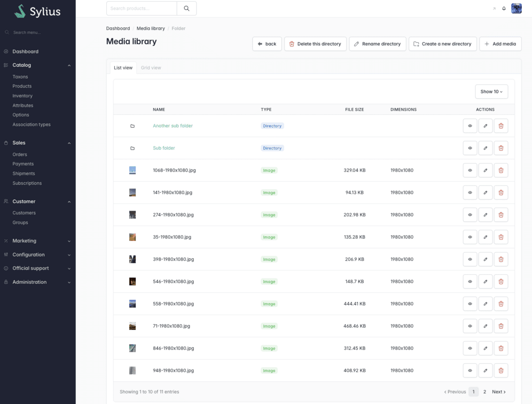Delete the 1068-1980x1080.jpg file via trash icon
The width and height of the screenshot is (532, 404).
pos(501,170)
